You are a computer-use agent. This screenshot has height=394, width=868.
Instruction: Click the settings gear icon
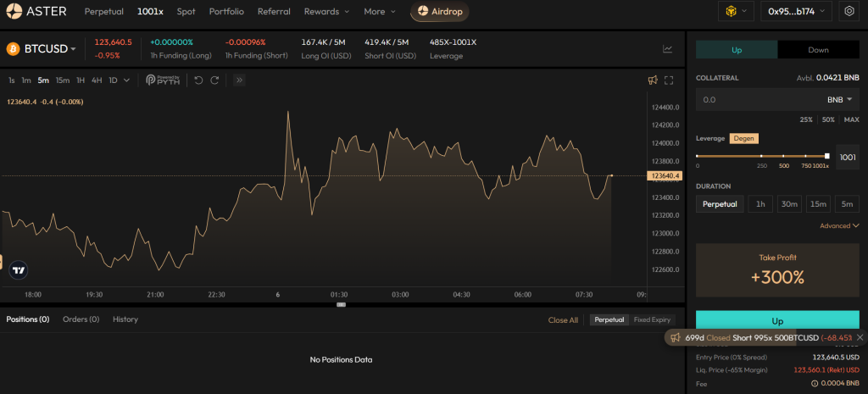tap(849, 12)
